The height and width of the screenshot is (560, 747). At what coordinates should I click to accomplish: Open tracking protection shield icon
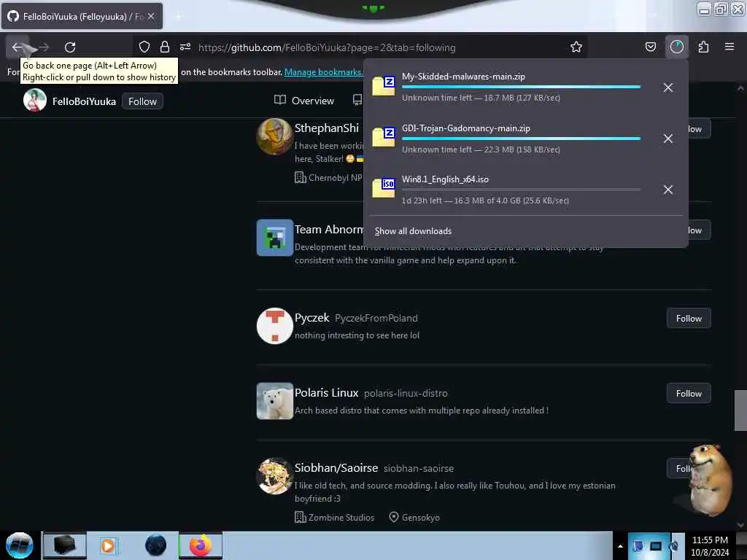point(144,47)
